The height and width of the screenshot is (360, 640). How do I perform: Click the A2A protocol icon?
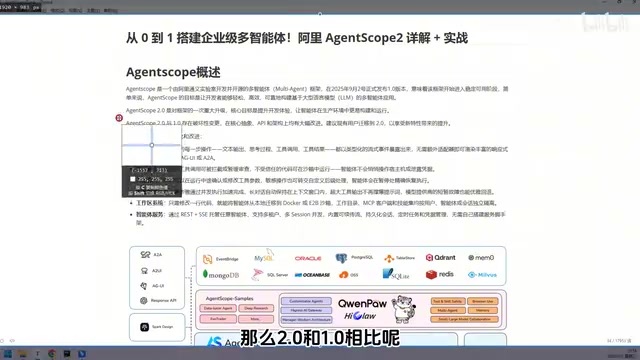(x=145, y=255)
